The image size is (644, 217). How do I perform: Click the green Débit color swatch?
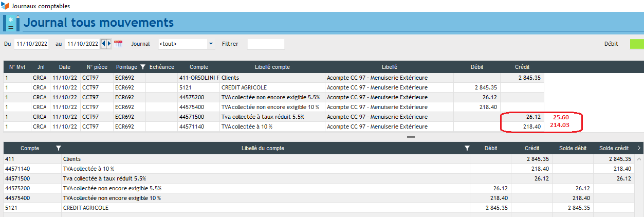pyautogui.click(x=636, y=44)
